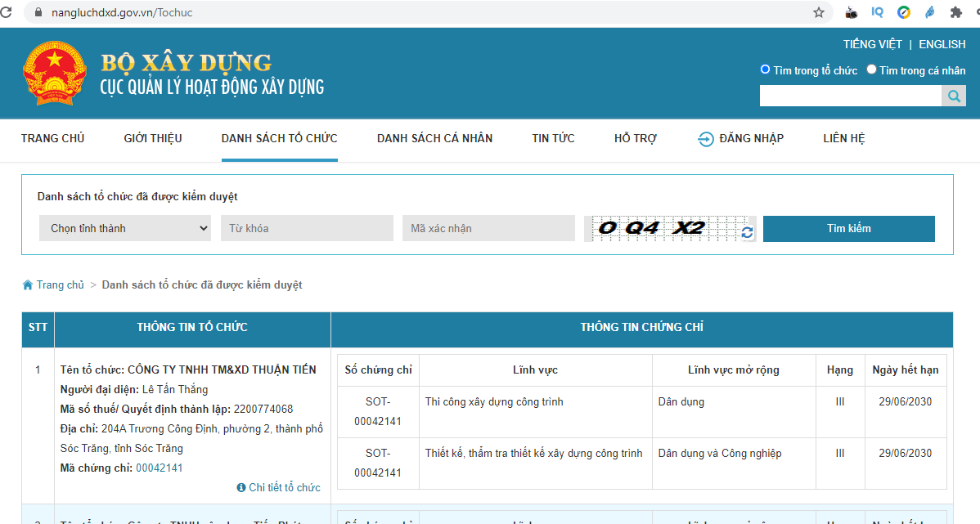Image resolution: width=980 pixels, height=524 pixels.
Task: Open the 'Chọn tỉnh thành' dropdown
Action: click(125, 229)
